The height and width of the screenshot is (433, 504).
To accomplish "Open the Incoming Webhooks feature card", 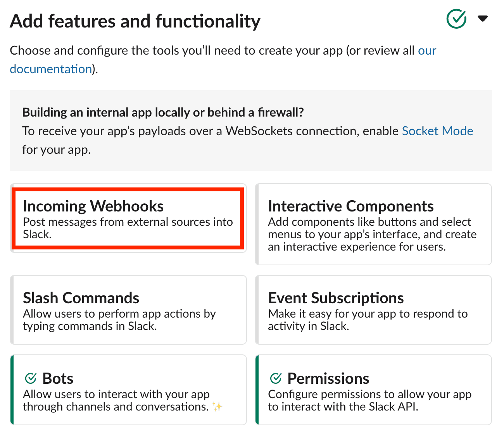I will (128, 218).
